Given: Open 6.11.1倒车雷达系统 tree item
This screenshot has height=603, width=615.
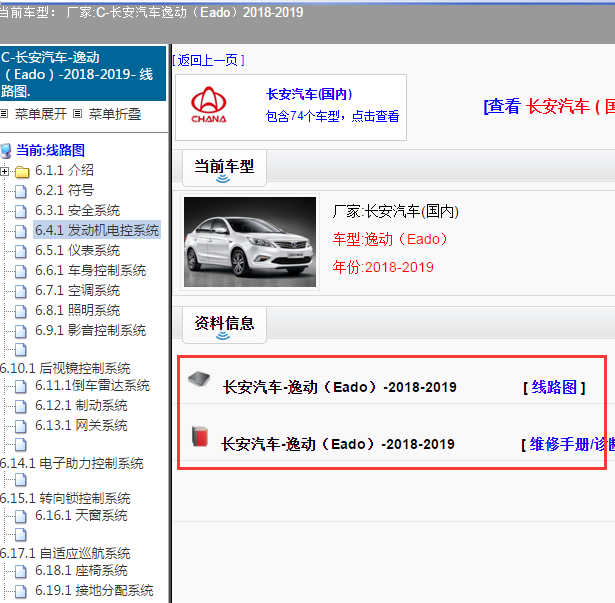Looking at the screenshot, I should (92, 385).
